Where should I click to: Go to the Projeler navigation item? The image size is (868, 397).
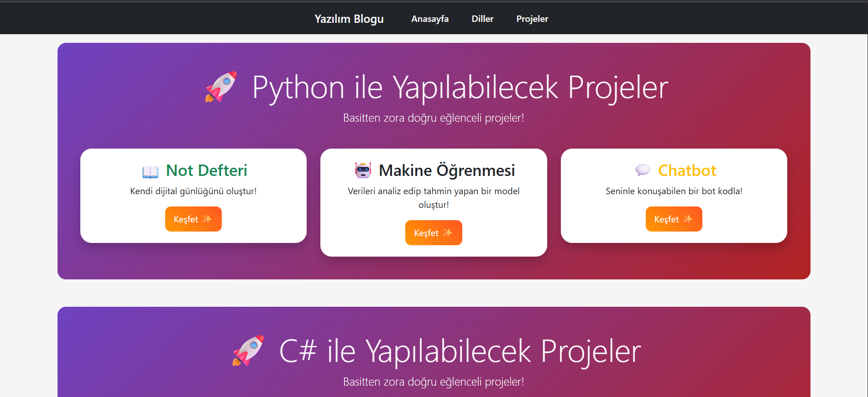pos(532,19)
